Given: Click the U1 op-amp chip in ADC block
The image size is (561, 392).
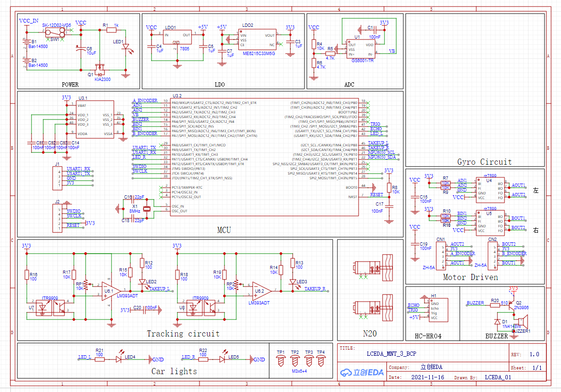Looking at the screenshot, I should tap(361, 49).
